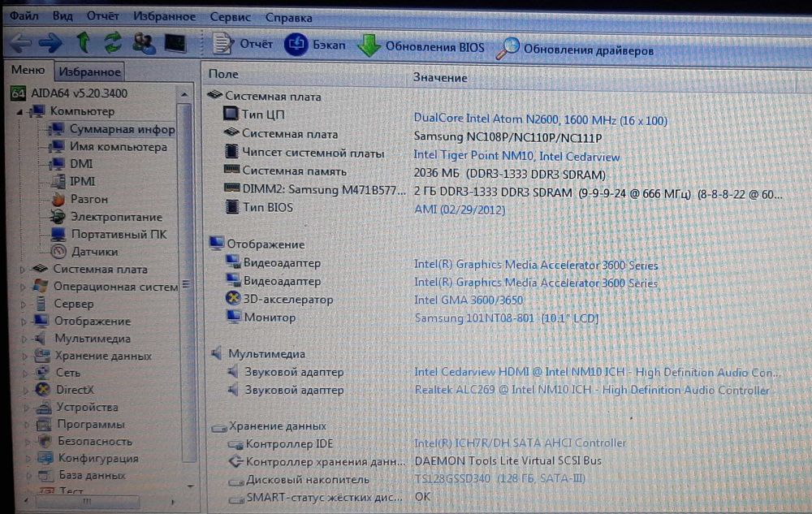Image resolution: width=812 pixels, height=514 pixels.
Task: Open the Файл menu
Action: (24, 16)
